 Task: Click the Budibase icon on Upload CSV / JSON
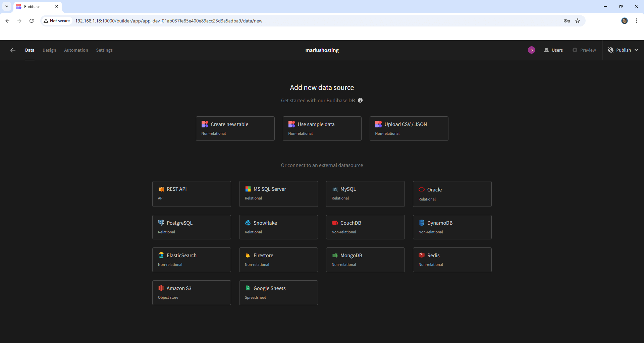[378, 124]
